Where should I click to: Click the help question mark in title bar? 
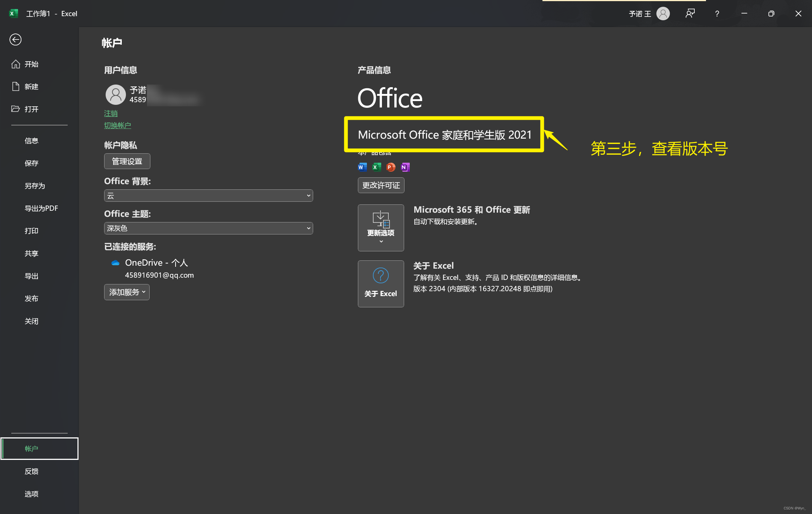pos(717,14)
